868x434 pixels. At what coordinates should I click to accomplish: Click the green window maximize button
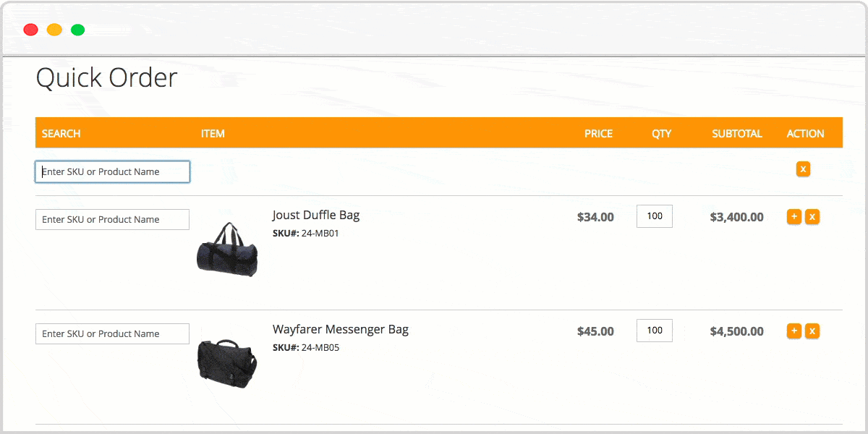(77, 30)
